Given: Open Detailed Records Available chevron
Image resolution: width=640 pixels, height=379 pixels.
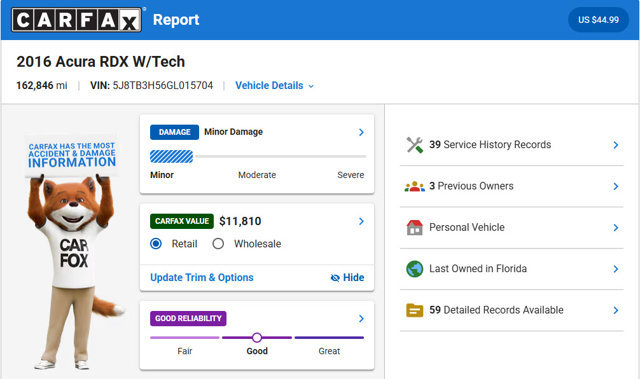Looking at the screenshot, I should coord(616,310).
